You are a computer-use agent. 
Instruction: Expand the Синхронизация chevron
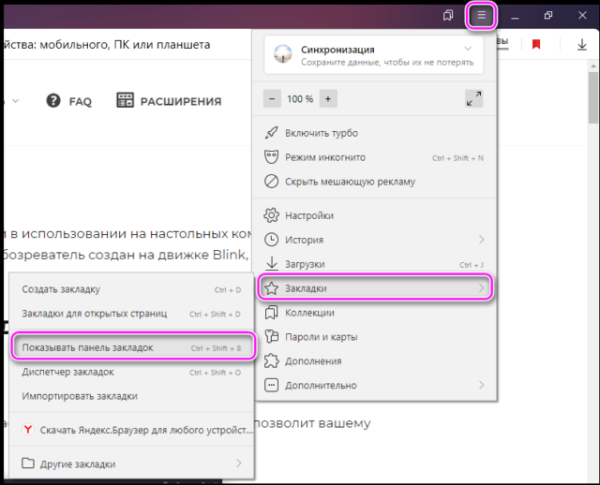coord(468,49)
